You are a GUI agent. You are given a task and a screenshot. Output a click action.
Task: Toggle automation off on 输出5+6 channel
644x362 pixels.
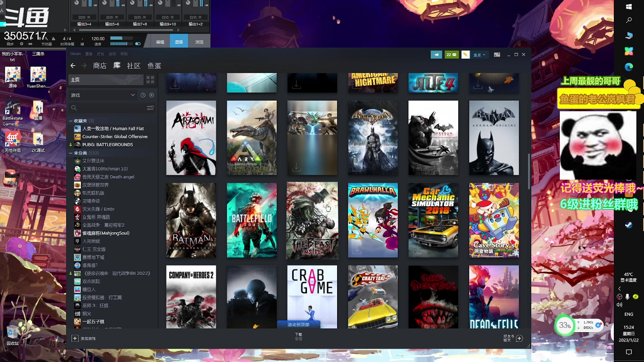pos(112,17)
